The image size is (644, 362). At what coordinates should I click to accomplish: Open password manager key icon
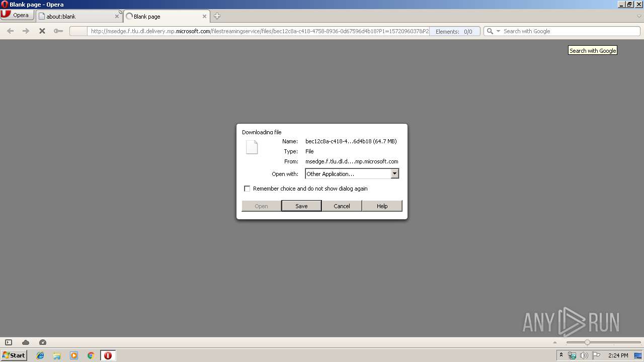pos(58,31)
